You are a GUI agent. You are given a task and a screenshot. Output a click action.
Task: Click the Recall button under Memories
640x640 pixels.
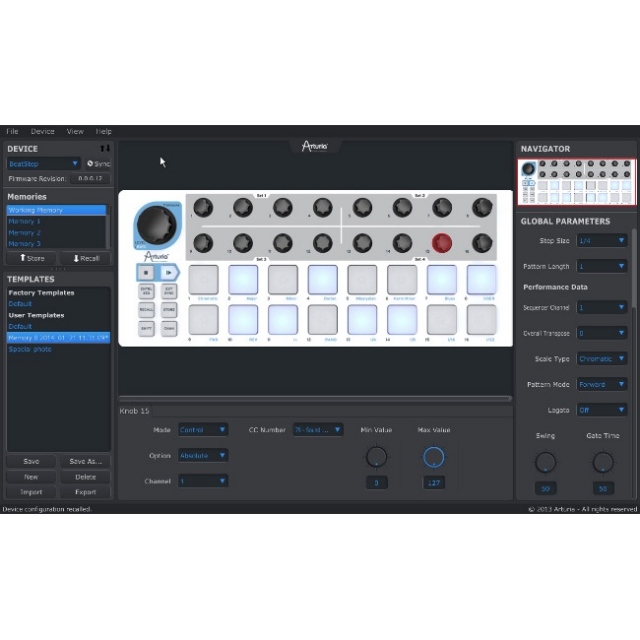86,258
